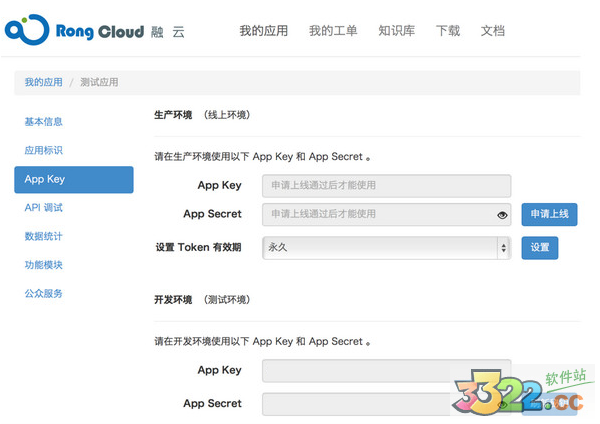Viewport: 600px width, 424px height.
Task: Select 基本信息 in the sidebar
Action: click(x=44, y=122)
